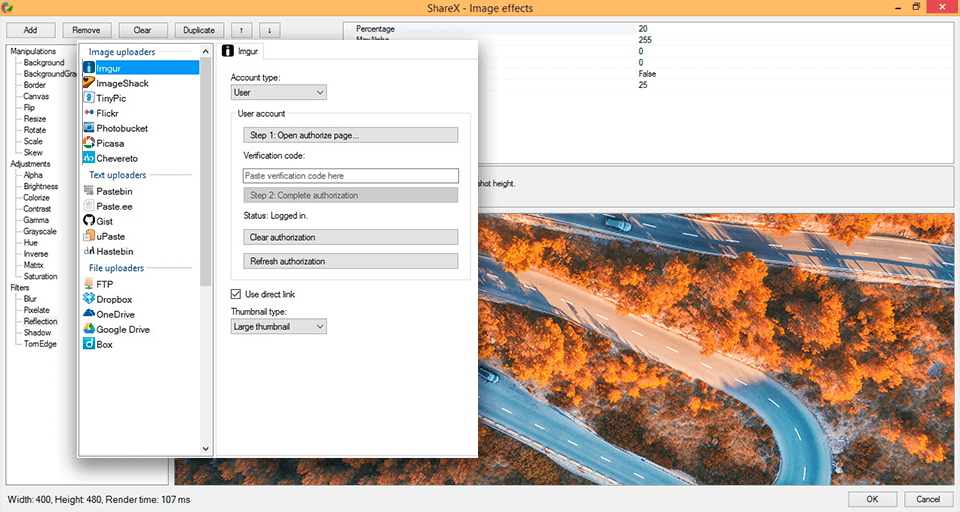
Task: Click the Paste.ee uploader icon
Action: 89,206
